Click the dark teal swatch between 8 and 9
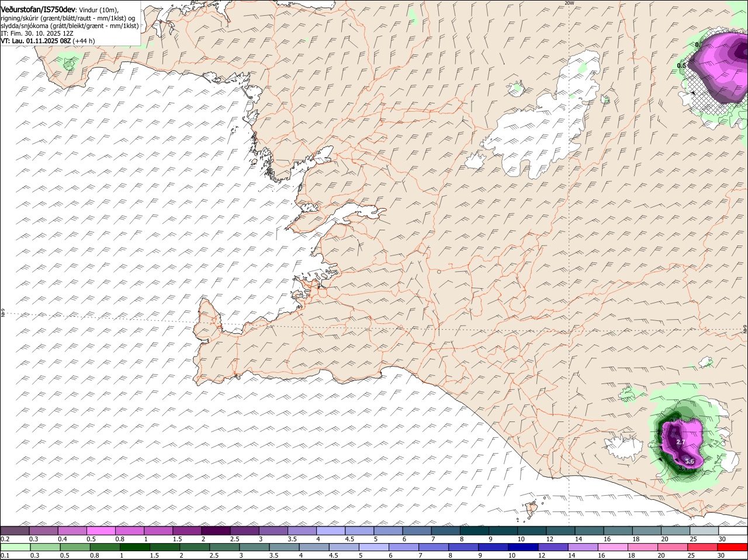 pos(475,531)
